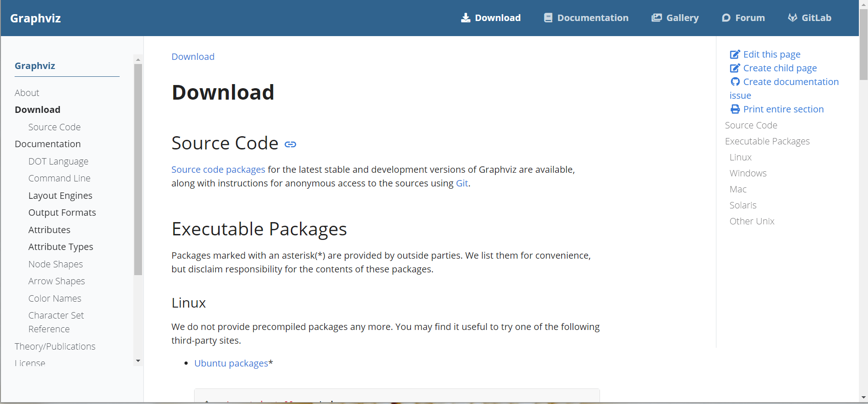The image size is (868, 404).
Task: Click the sidebar scroll down arrow
Action: click(138, 361)
